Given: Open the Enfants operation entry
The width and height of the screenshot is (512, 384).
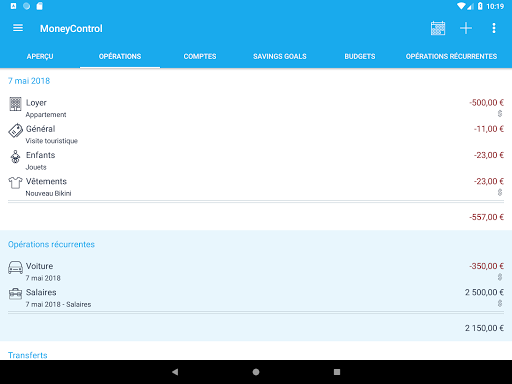Looking at the screenshot, I should pos(256,161).
